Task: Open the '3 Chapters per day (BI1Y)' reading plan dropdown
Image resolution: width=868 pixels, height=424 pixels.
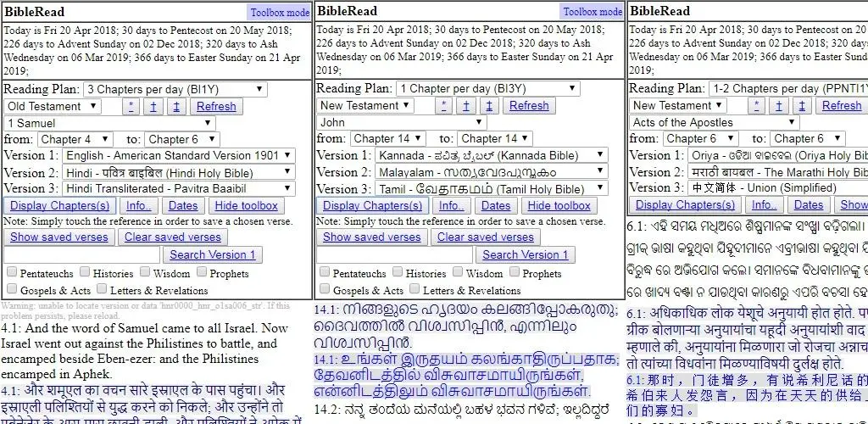Action: (x=175, y=89)
